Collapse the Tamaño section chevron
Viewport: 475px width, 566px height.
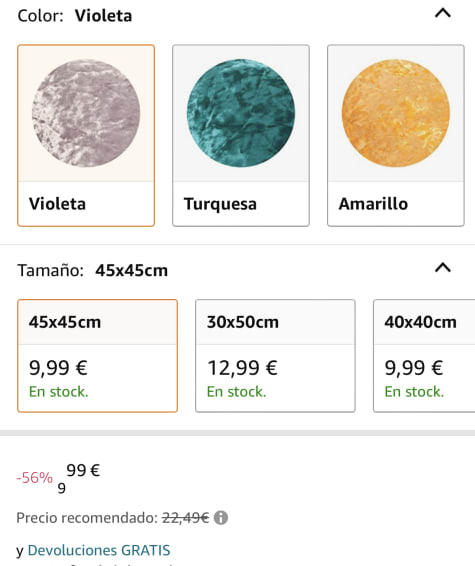(x=443, y=268)
